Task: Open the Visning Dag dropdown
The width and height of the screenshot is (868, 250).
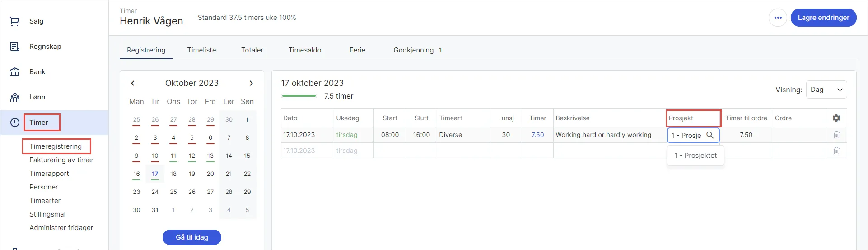Action: (x=826, y=90)
